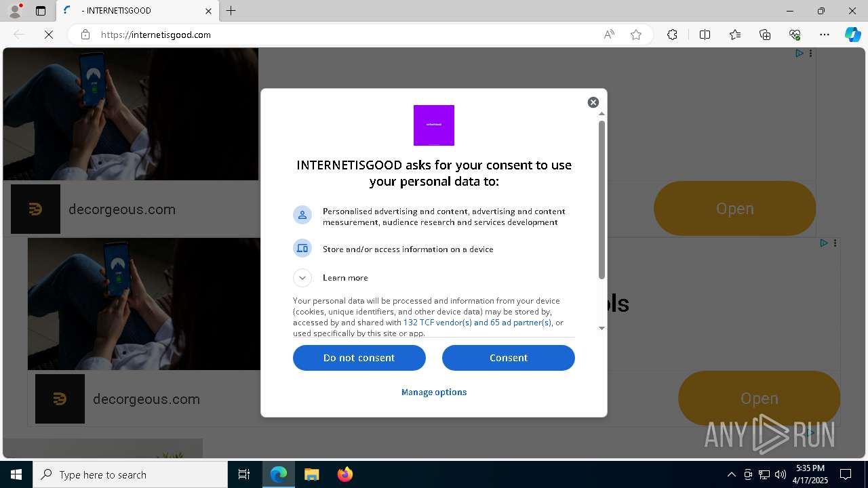Click the scroll up arrow in the consent dialog
The image size is (868, 488).
(x=601, y=114)
